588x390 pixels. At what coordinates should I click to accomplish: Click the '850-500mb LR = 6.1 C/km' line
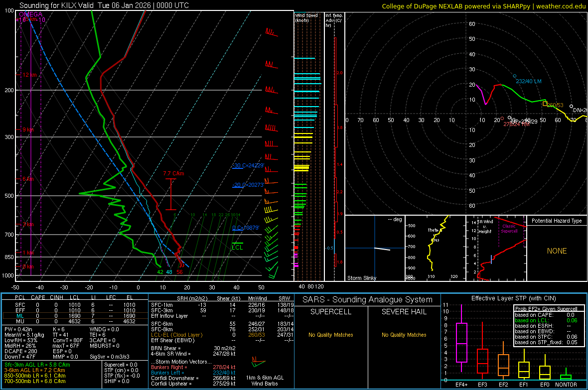(35, 376)
